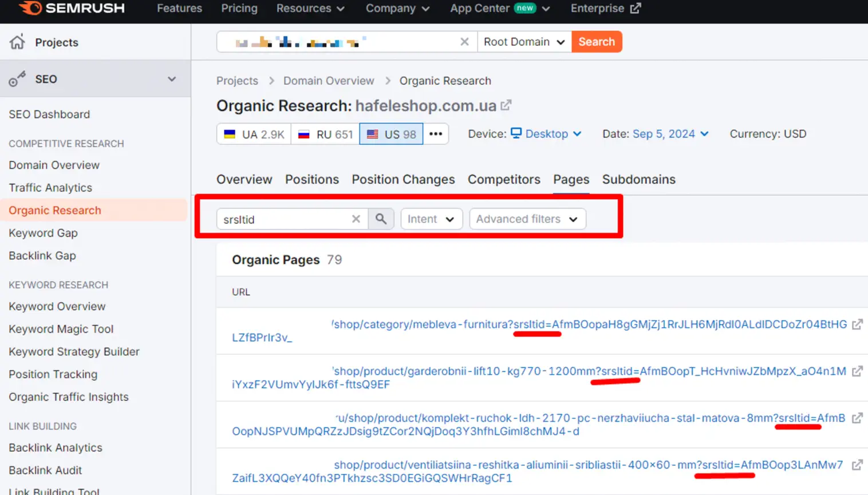Screen dimensions: 868x495
Task: Open SEO Dashboard in sidebar
Action: point(49,114)
